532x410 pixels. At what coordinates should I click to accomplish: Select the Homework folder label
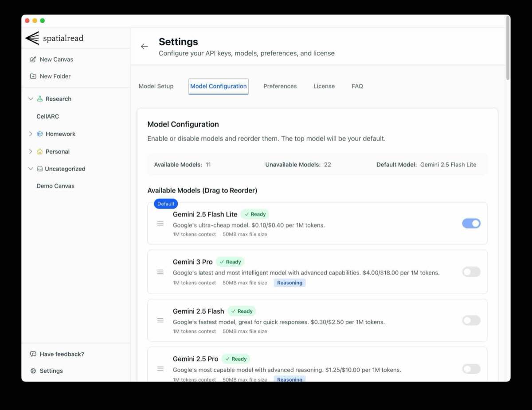(x=60, y=134)
